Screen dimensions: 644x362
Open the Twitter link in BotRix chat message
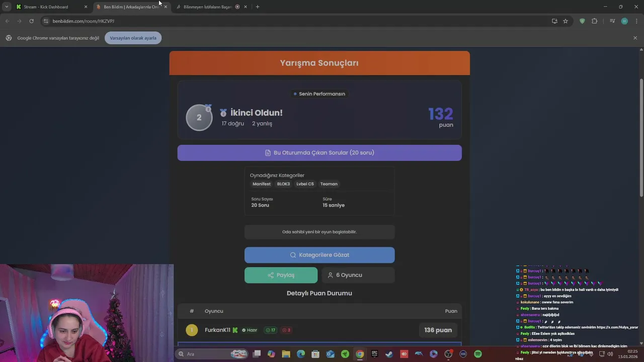(617, 327)
